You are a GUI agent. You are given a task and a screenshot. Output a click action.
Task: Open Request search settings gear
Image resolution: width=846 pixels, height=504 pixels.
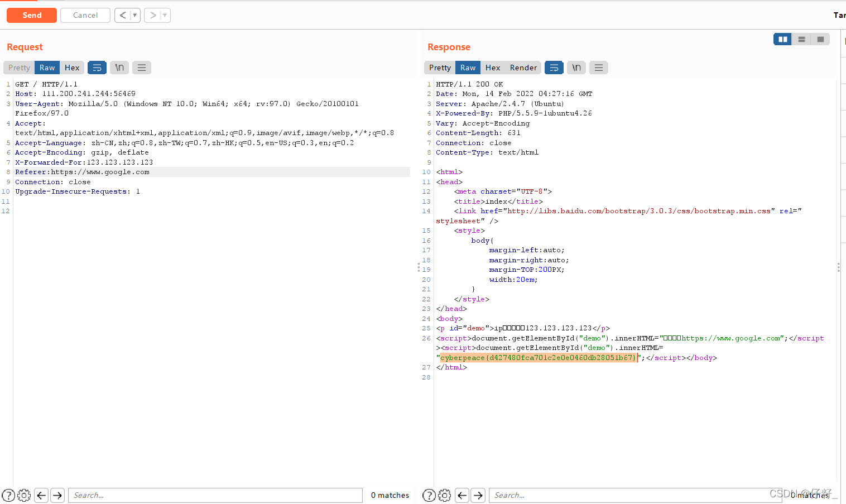[24, 495]
